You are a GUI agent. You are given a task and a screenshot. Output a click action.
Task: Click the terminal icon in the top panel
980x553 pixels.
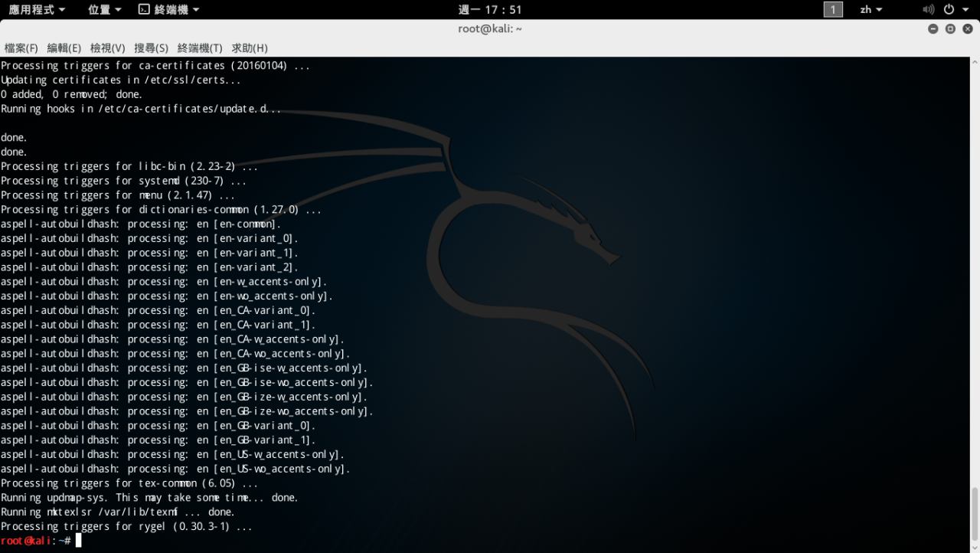pyautogui.click(x=144, y=9)
